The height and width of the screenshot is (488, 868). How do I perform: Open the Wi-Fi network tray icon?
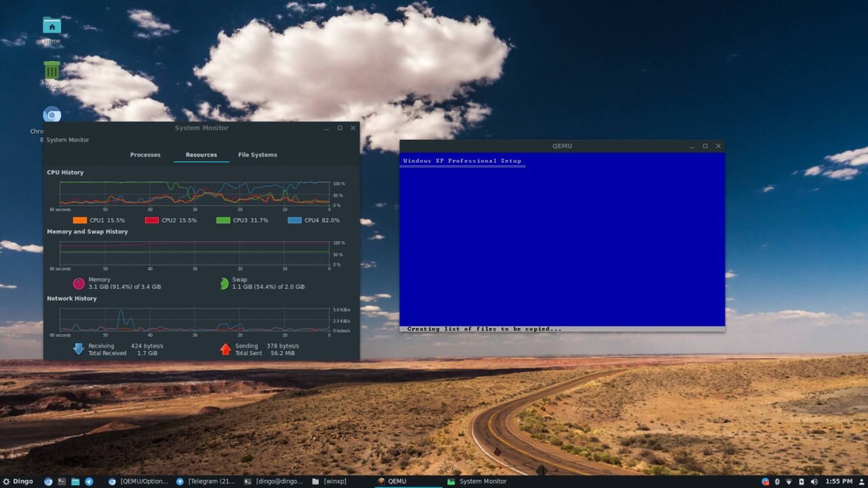pyautogui.click(x=789, y=481)
